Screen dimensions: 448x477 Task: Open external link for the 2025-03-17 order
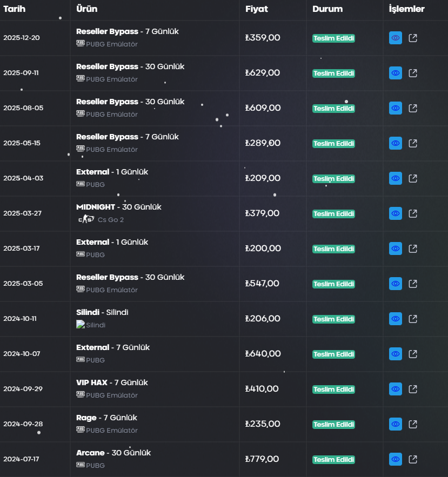click(413, 248)
